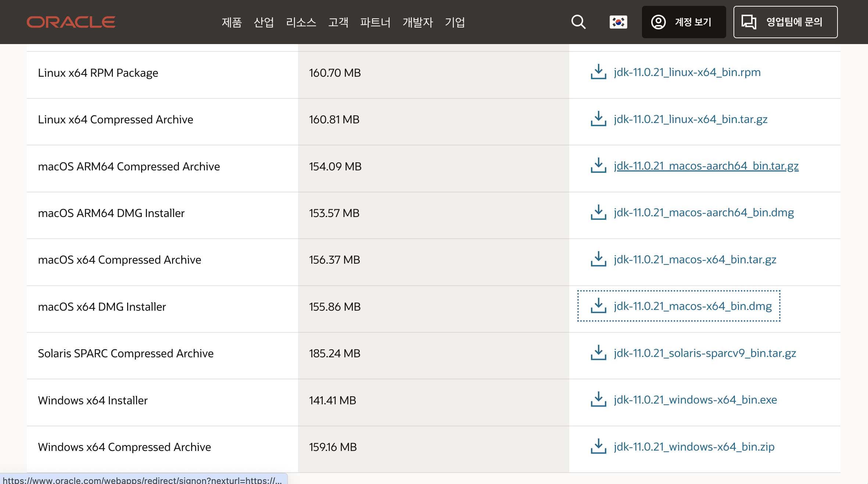Click download icon for macOS aarch64 dmg

(x=598, y=213)
